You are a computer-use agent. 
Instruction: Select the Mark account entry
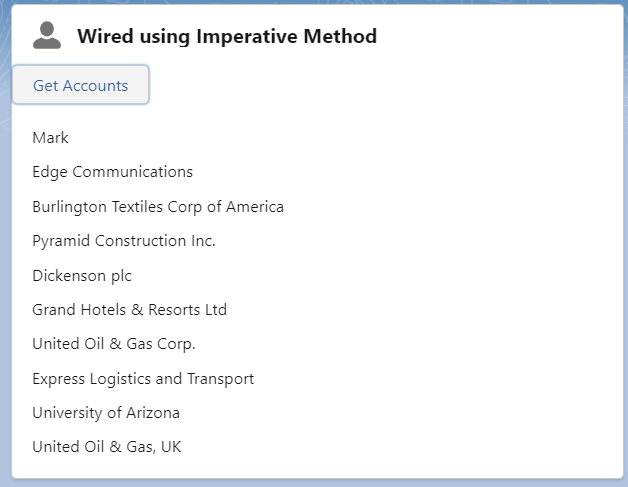coord(50,138)
